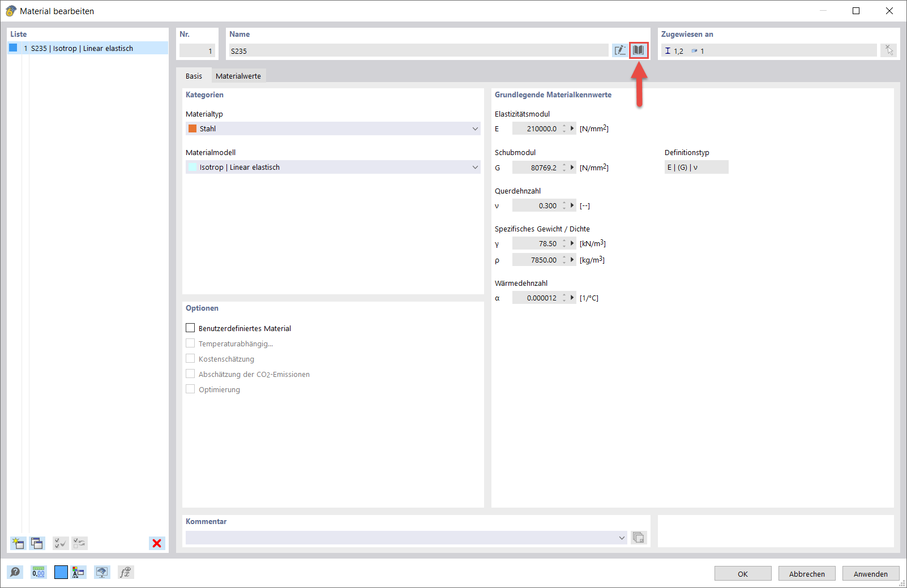Maximize the Material bearbeiten window

click(x=856, y=11)
